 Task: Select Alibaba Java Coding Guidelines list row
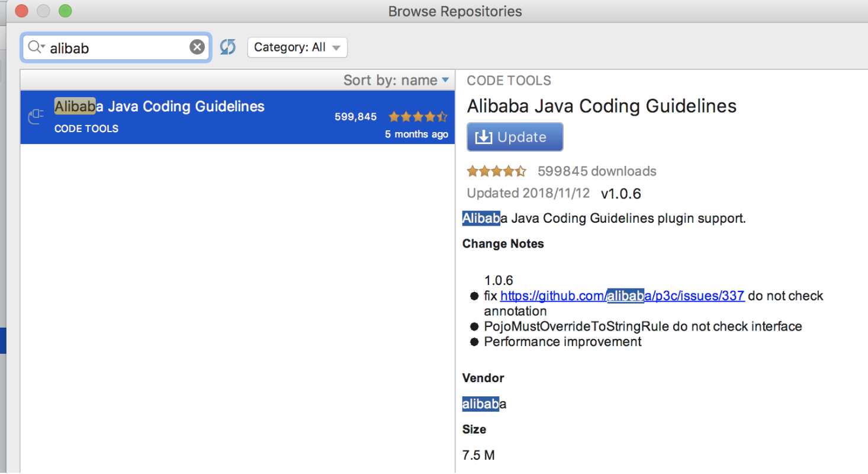click(237, 117)
